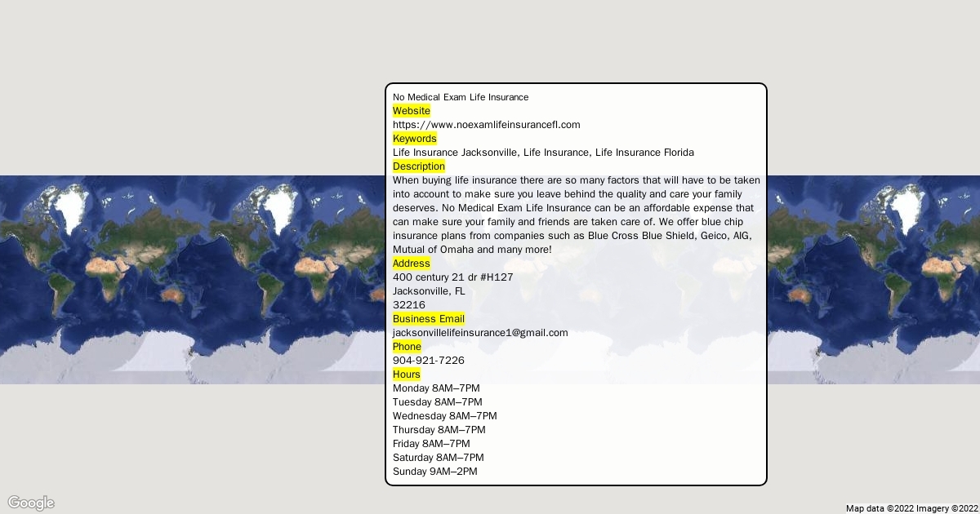
Task: Click the highlighted Phone label
Action: point(407,347)
